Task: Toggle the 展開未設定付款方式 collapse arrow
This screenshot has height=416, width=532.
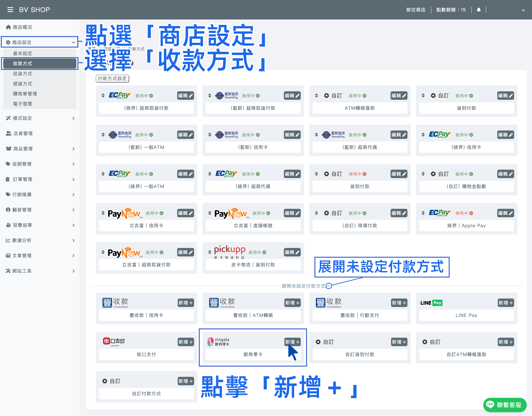Action: 329,286
